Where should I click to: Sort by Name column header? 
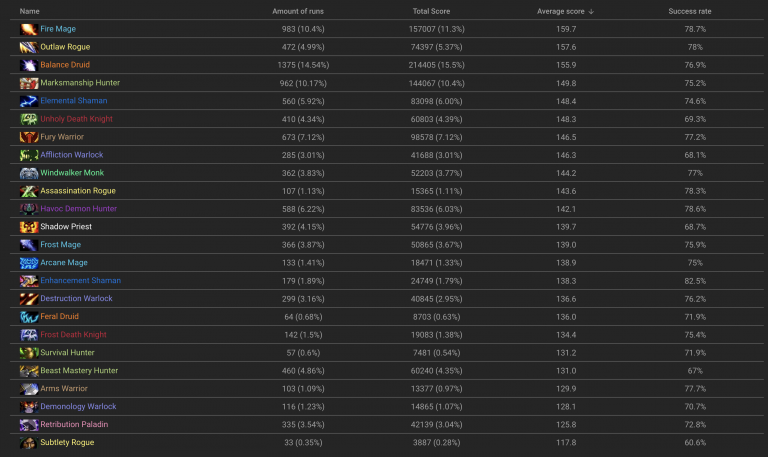(30, 11)
